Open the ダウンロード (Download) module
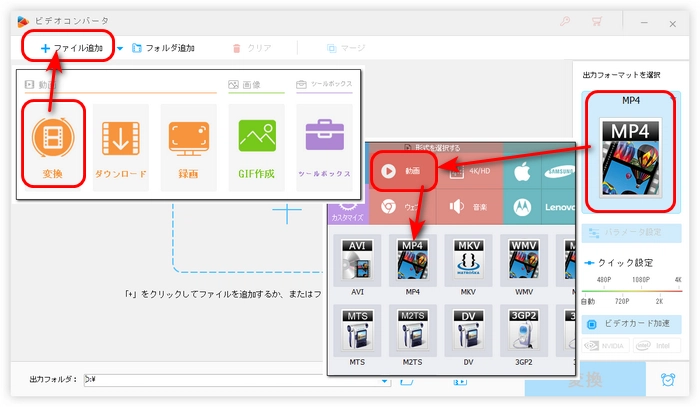The height and width of the screenshot is (407, 700). pos(120,147)
